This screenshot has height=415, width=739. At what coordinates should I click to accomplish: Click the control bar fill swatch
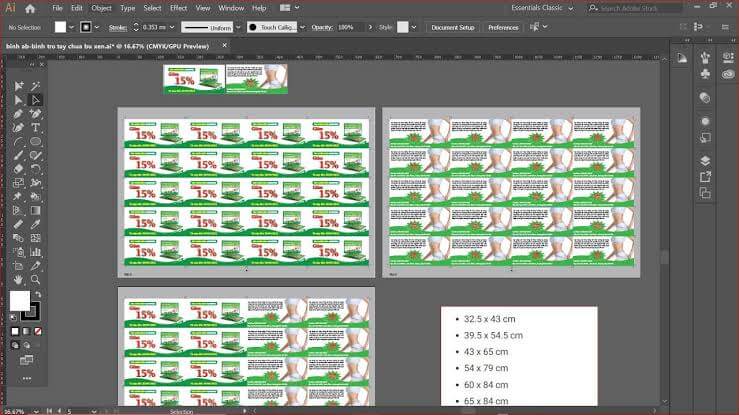(x=60, y=27)
